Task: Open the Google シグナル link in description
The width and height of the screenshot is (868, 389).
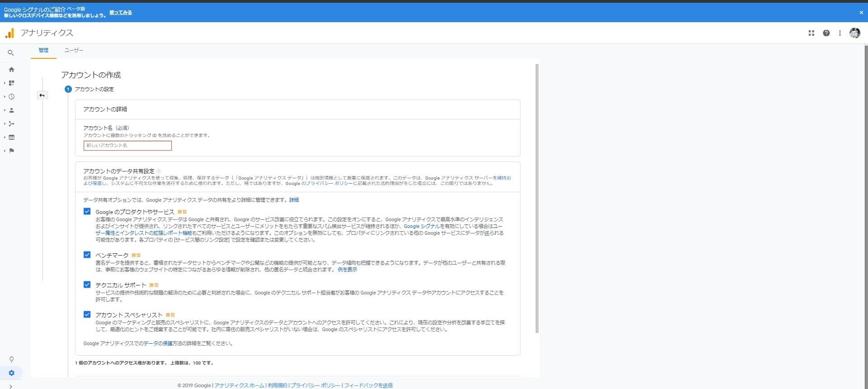Action: click(422, 226)
